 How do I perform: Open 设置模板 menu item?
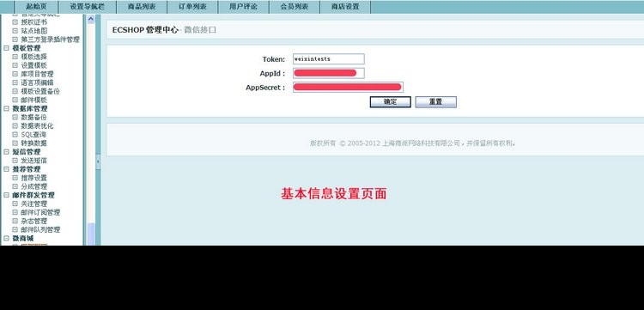click(x=34, y=65)
